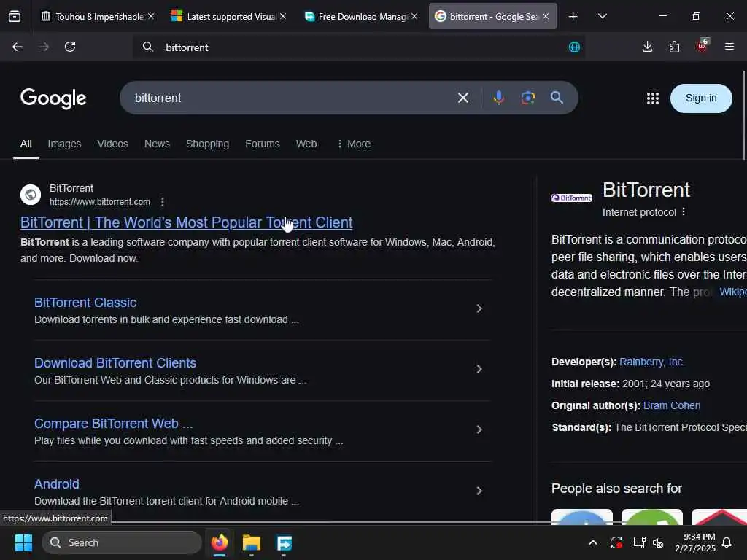Viewport: 747px width, 560px height.
Task: Reload the current page
Action: (70, 47)
